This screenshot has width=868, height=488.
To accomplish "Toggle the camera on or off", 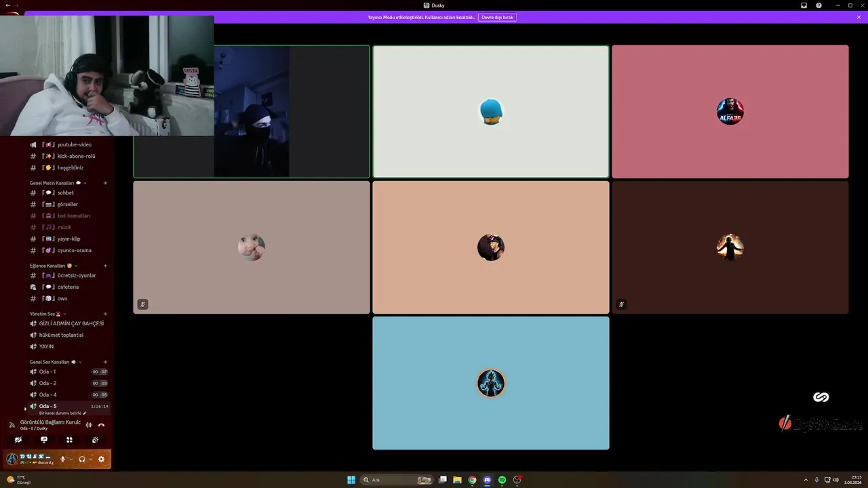I will [x=18, y=440].
